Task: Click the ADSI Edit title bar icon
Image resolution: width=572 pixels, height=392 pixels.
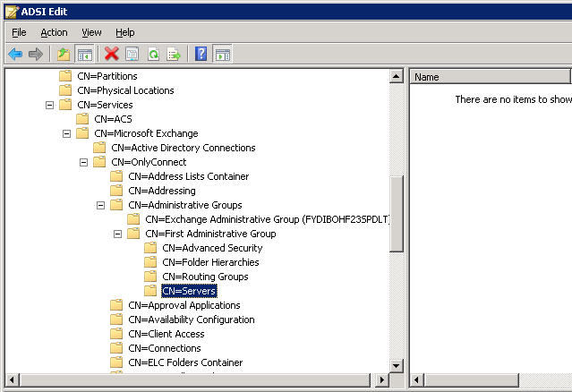Action: coord(12,12)
